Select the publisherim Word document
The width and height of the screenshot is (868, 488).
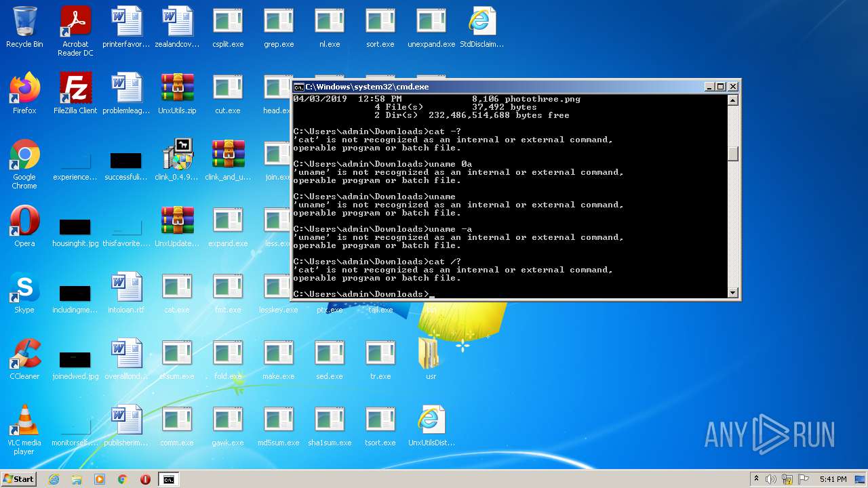point(126,426)
